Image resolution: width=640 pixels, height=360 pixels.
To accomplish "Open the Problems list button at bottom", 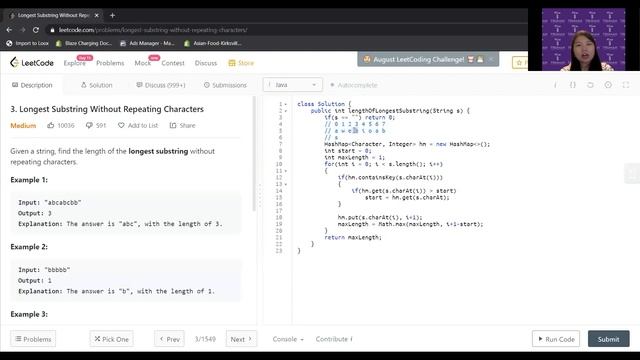I will point(33,339).
